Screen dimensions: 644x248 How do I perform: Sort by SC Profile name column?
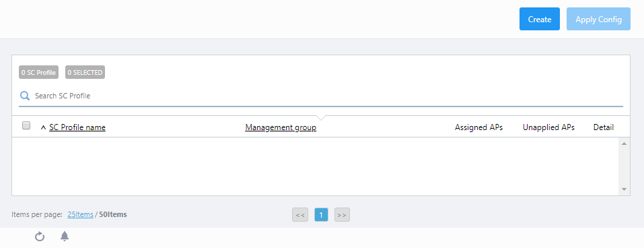[77, 127]
